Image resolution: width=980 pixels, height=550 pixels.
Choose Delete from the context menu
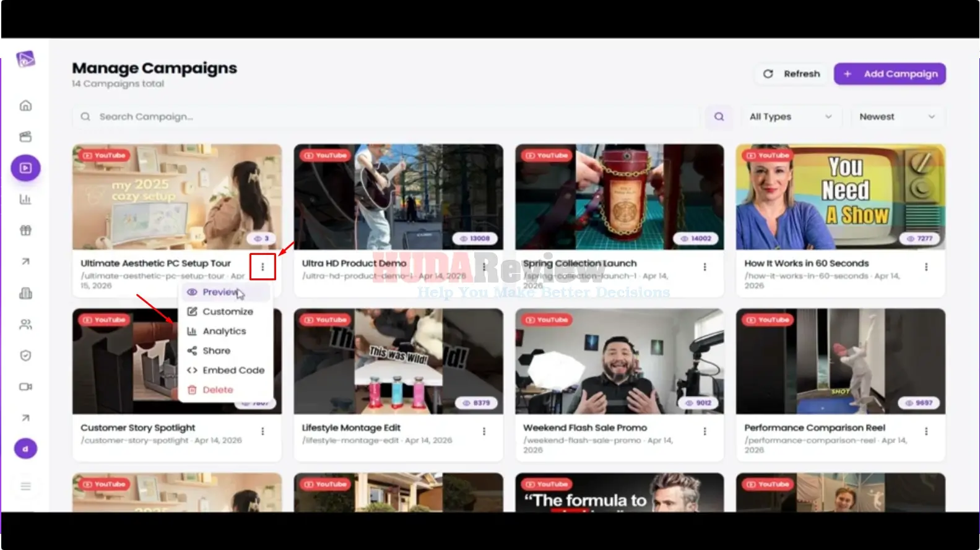225,390
